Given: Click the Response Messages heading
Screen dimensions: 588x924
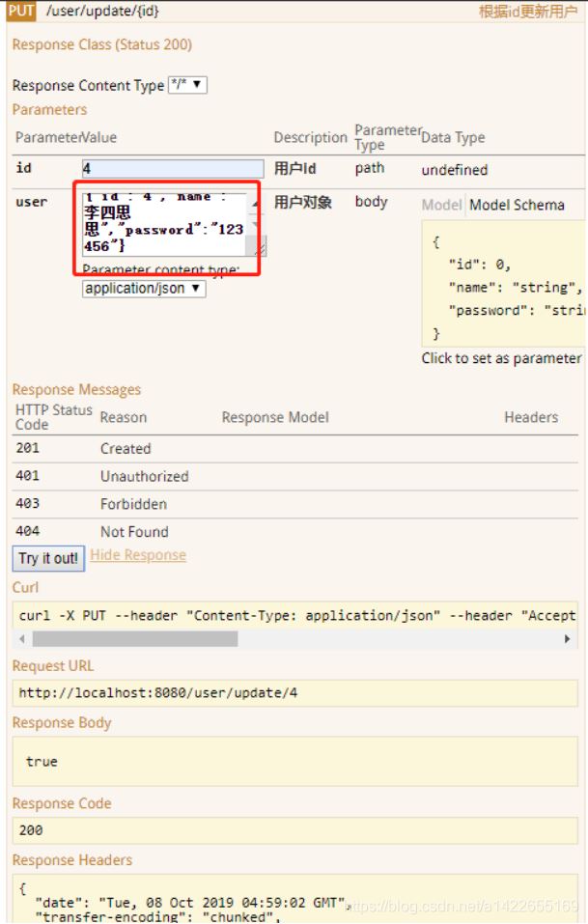Looking at the screenshot, I should pyautogui.click(x=76, y=389).
